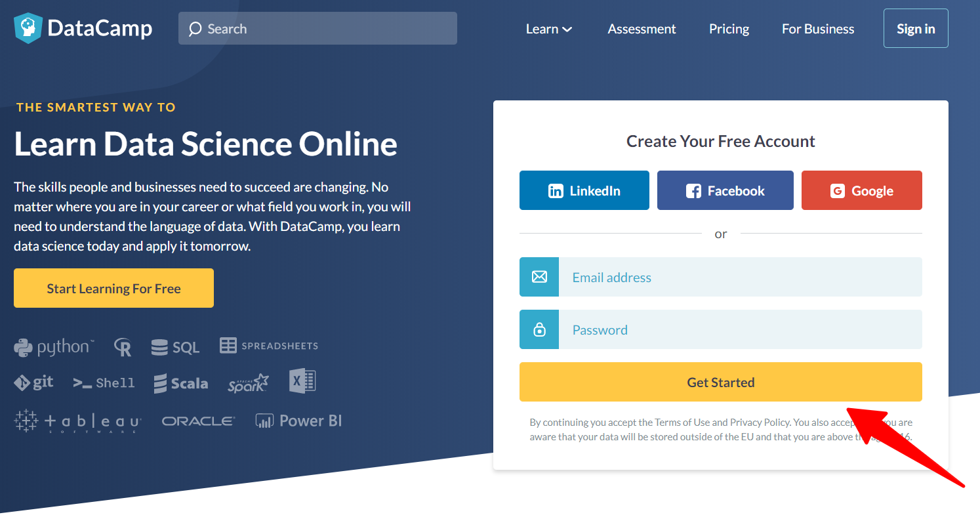Go to the Pricing page
Screen dimensions: 980x519
point(729,29)
